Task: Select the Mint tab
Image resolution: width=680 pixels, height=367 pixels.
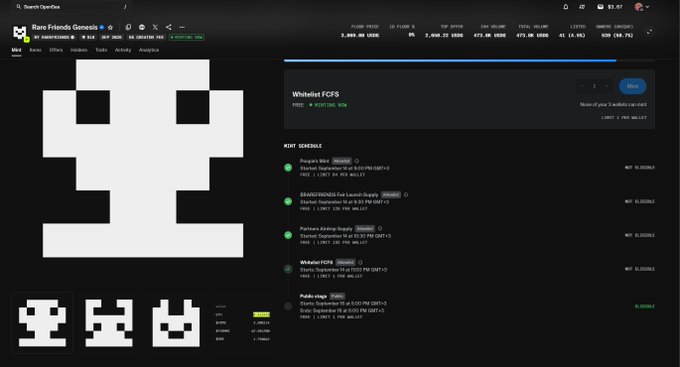Action: 16,50
